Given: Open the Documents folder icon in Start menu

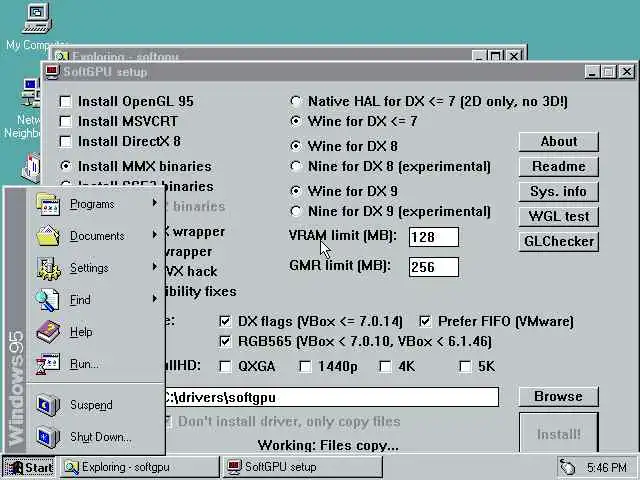Looking at the screenshot, I should click(48, 236).
